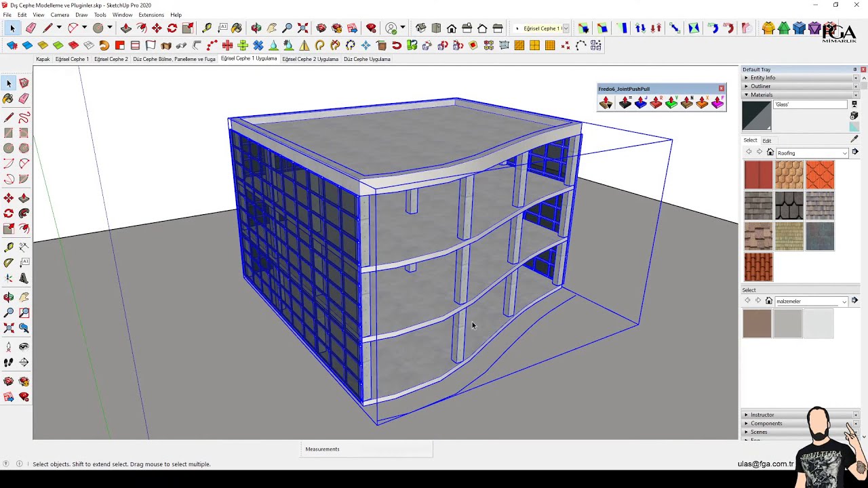Screen dimensions: 868x488
Task: Switch to the Kapak scene tab
Action: [x=43, y=59]
